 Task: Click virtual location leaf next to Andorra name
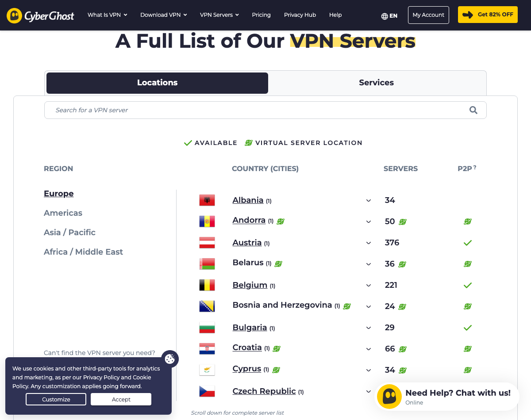(x=281, y=221)
